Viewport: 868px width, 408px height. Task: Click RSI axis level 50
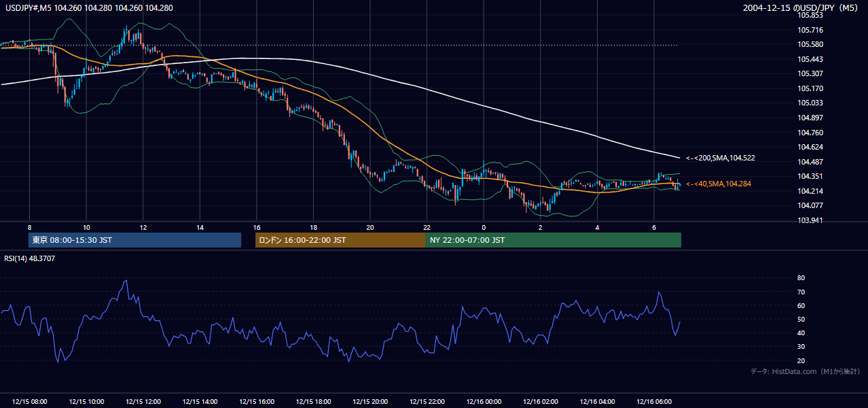point(801,319)
